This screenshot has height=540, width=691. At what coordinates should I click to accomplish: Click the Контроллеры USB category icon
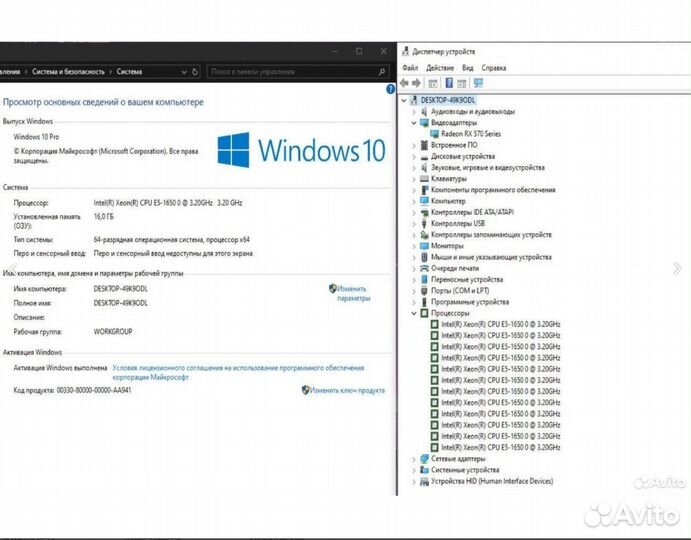[x=424, y=223]
